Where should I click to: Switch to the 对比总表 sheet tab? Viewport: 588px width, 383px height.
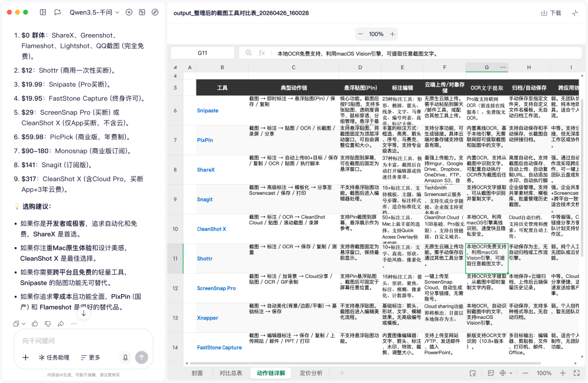pyautogui.click(x=230, y=373)
